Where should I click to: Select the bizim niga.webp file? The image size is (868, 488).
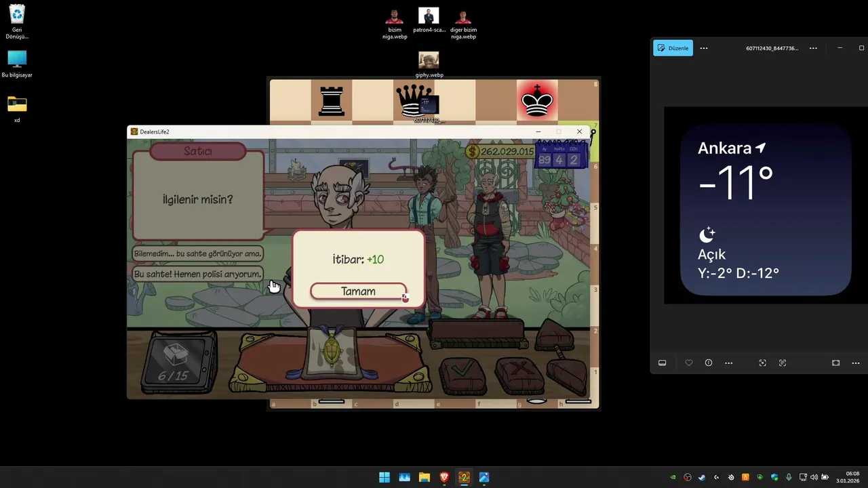(395, 24)
